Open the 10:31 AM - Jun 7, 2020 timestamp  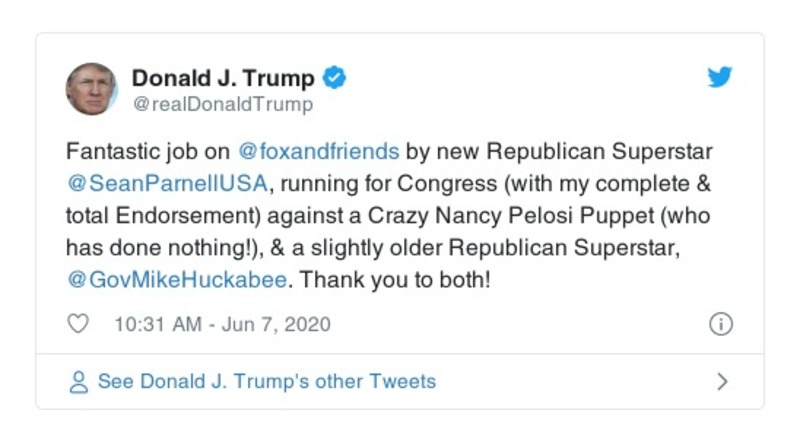pyautogui.click(x=222, y=324)
